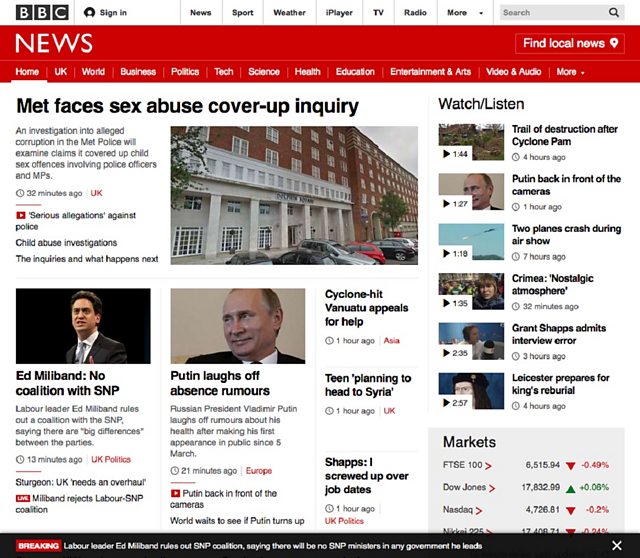Click the UK tag under Met inquiry story
This screenshot has height=558, width=640.
[x=96, y=193]
